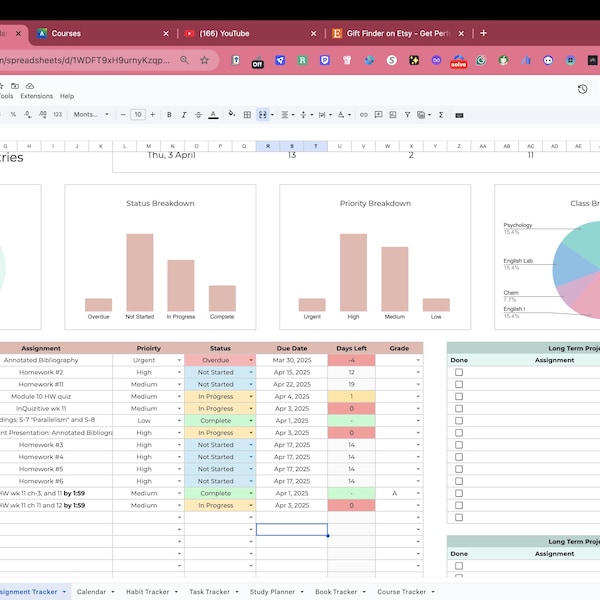Image resolution: width=600 pixels, height=600 pixels.
Task: Click the cloud document status icon
Action: [x=30, y=86]
